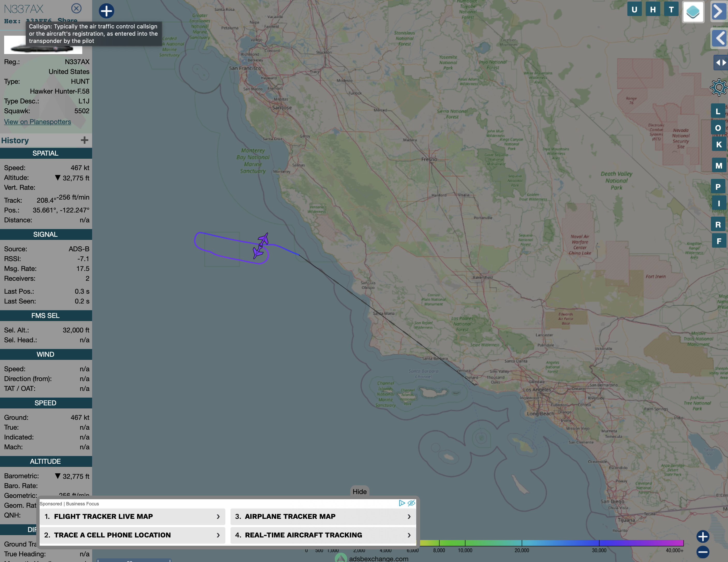Toggle the U map button

coord(634,9)
